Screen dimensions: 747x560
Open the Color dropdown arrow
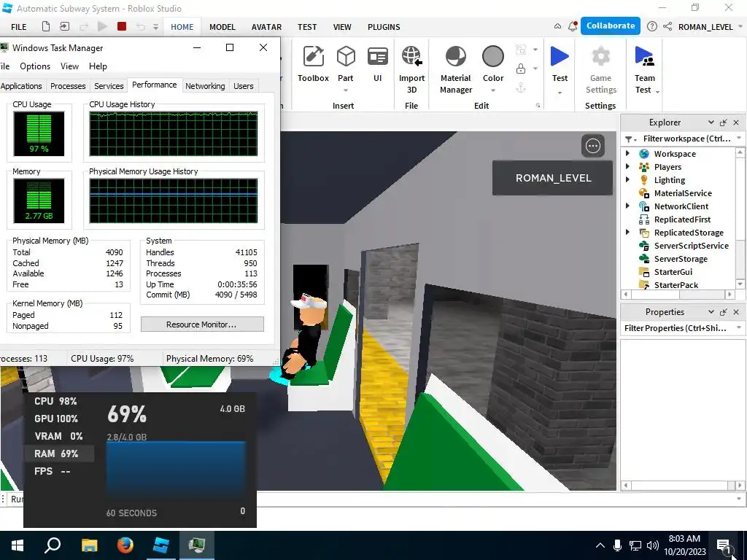492,90
